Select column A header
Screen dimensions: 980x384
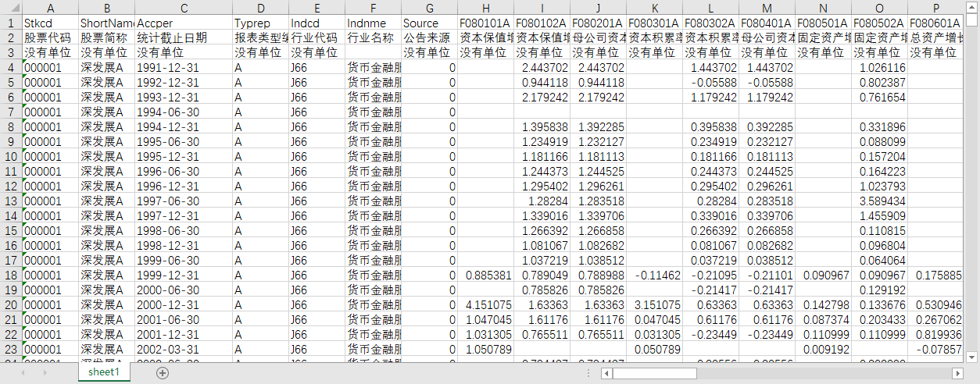point(51,8)
